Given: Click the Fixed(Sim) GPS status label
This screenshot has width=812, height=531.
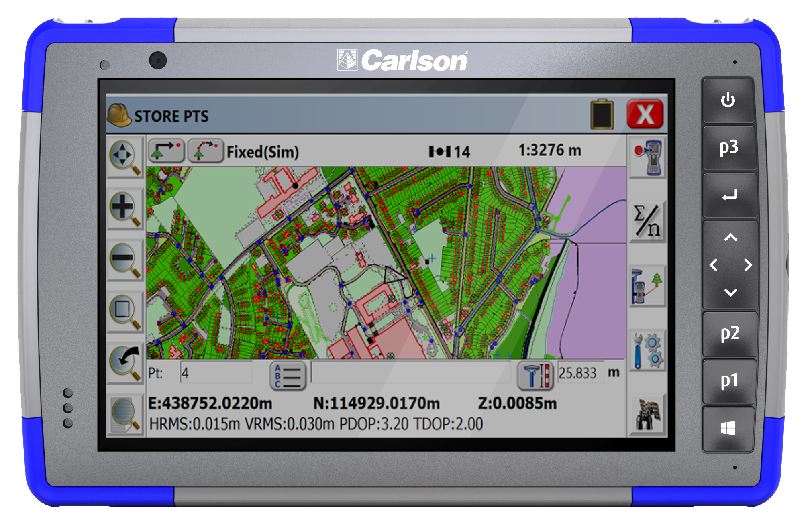Looking at the screenshot, I should [263, 152].
